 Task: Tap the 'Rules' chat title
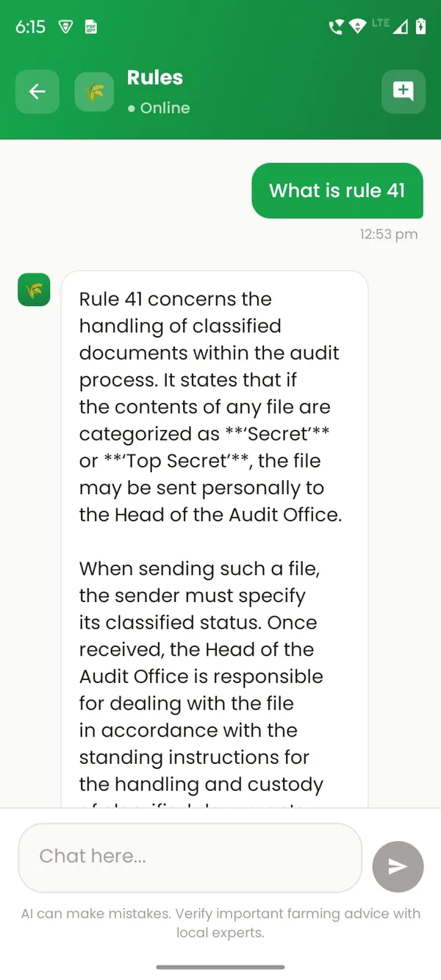155,78
